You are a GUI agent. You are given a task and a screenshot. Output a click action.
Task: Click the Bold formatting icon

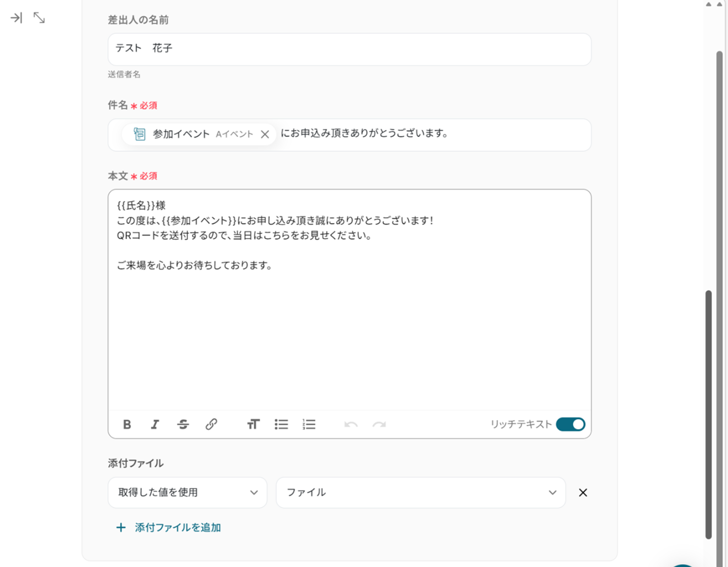(x=127, y=424)
